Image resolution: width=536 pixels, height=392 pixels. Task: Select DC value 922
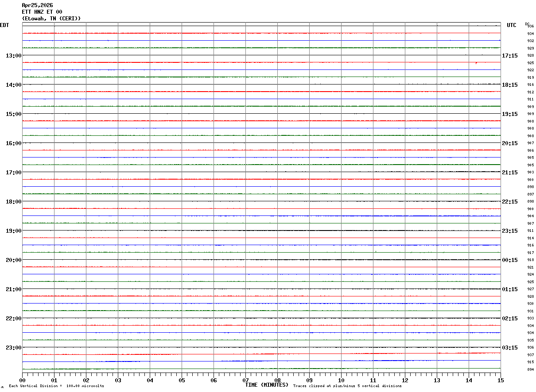click(x=530, y=70)
